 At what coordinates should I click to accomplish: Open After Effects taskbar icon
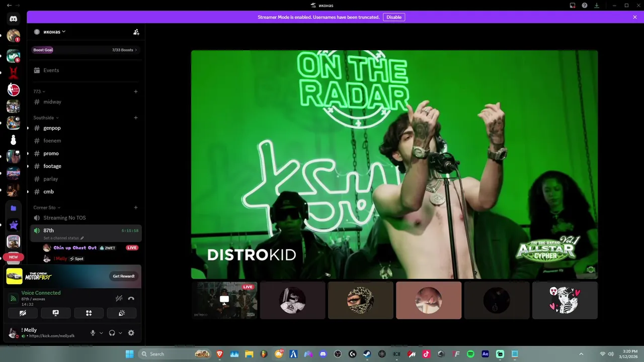point(485,354)
